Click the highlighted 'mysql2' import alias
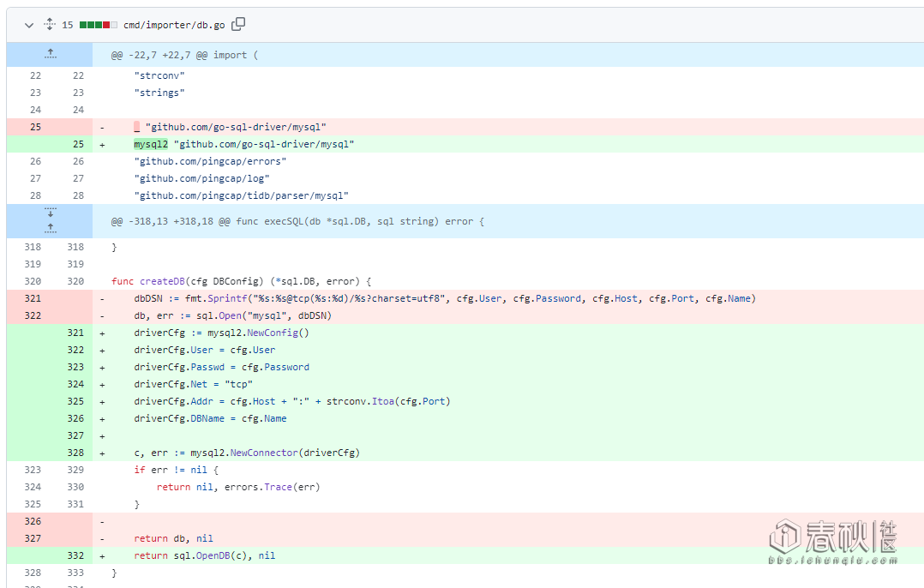924x588 pixels. click(151, 144)
